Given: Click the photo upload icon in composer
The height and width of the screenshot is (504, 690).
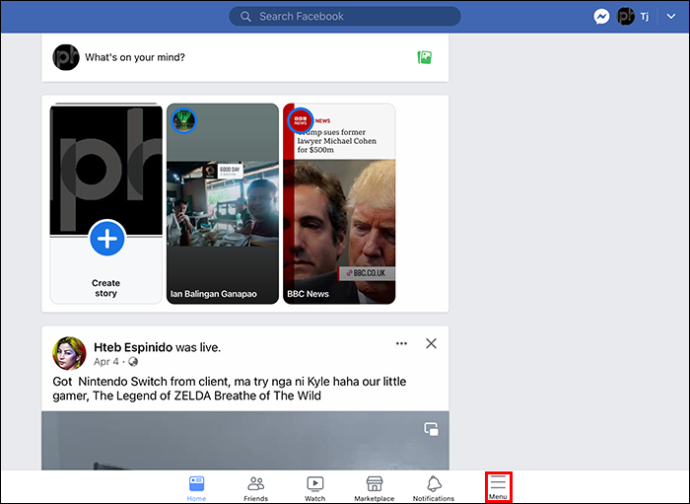Looking at the screenshot, I should click(x=425, y=57).
